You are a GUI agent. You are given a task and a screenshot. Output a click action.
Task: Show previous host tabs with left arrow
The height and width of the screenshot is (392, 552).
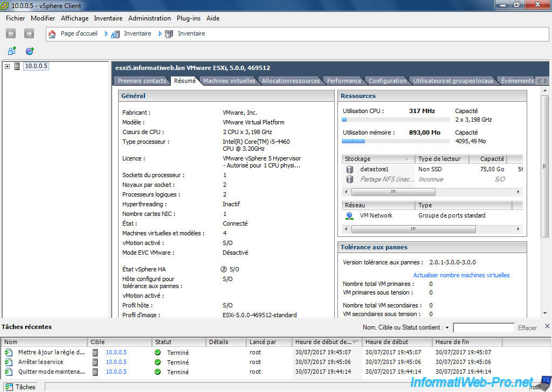pyautogui.click(x=539, y=81)
